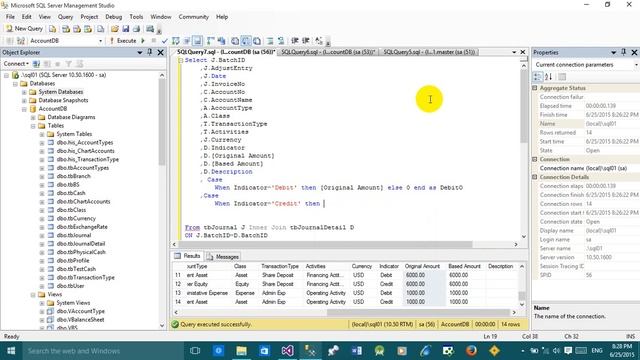The height and width of the screenshot is (360, 640).
Task: Open the Current connection parameters dropdown
Action: point(636,64)
